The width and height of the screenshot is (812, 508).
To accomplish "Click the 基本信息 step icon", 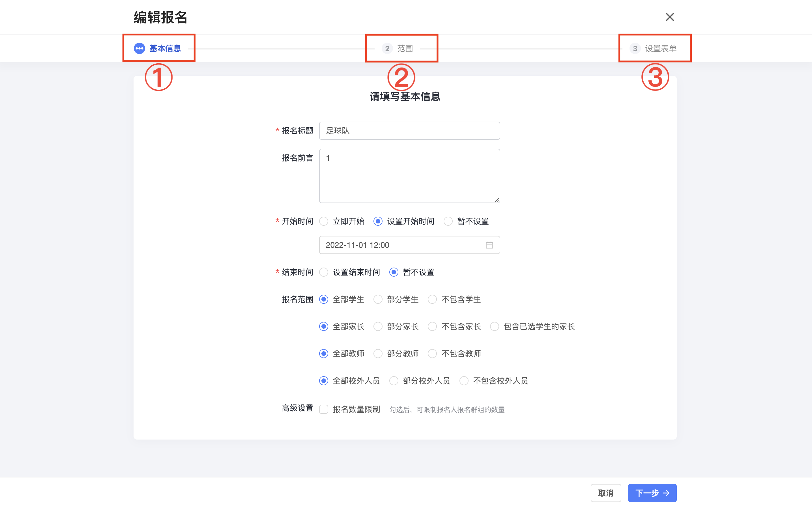I will [139, 48].
